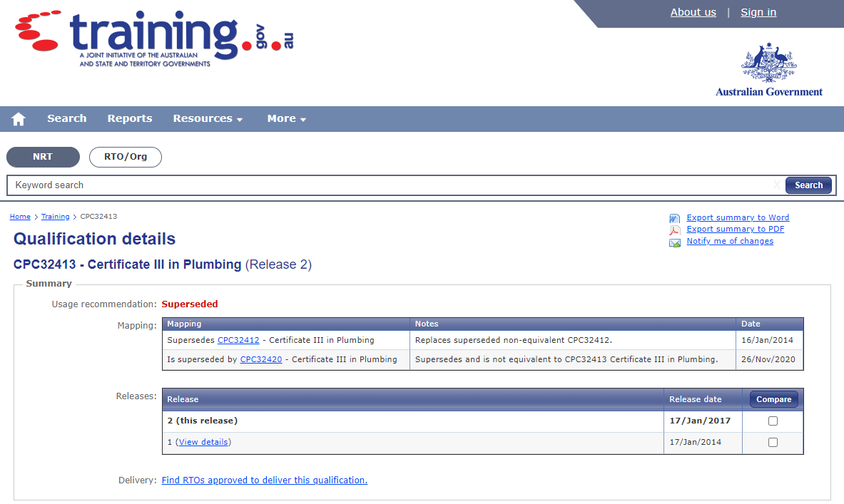Find RTOs approved to deliver this qualification
Image resolution: width=844 pixels, height=504 pixels.
(264, 480)
